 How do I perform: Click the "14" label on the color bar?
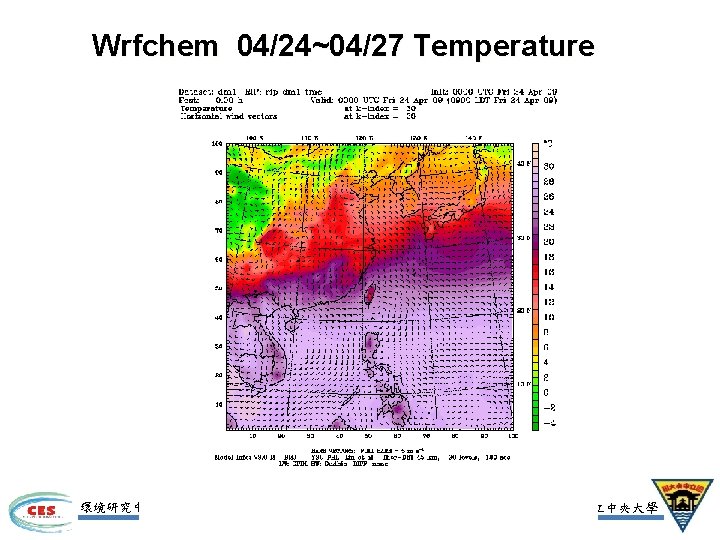pos(549,287)
